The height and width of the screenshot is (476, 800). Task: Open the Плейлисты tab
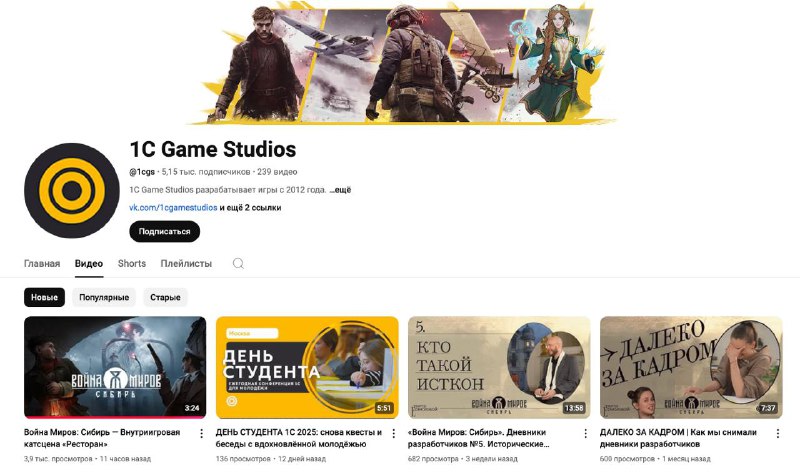click(186, 264)
